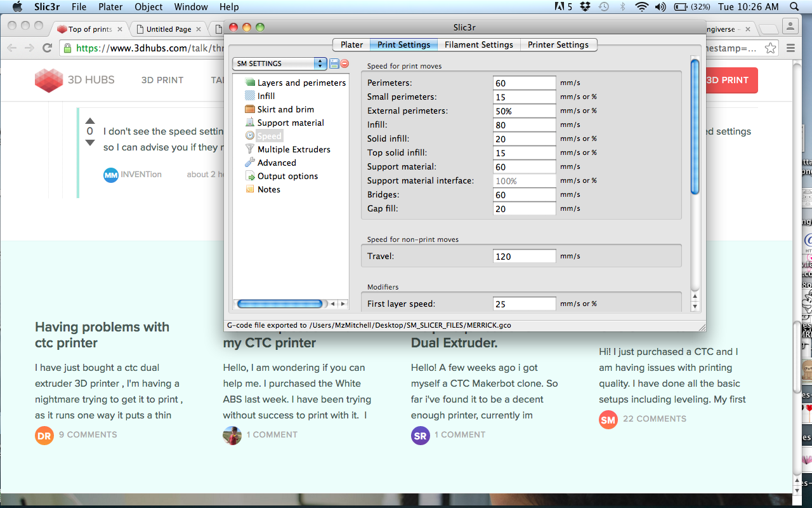Open the Infill settings category
Screen dimensions: 812x508
[x=266, y=96]
